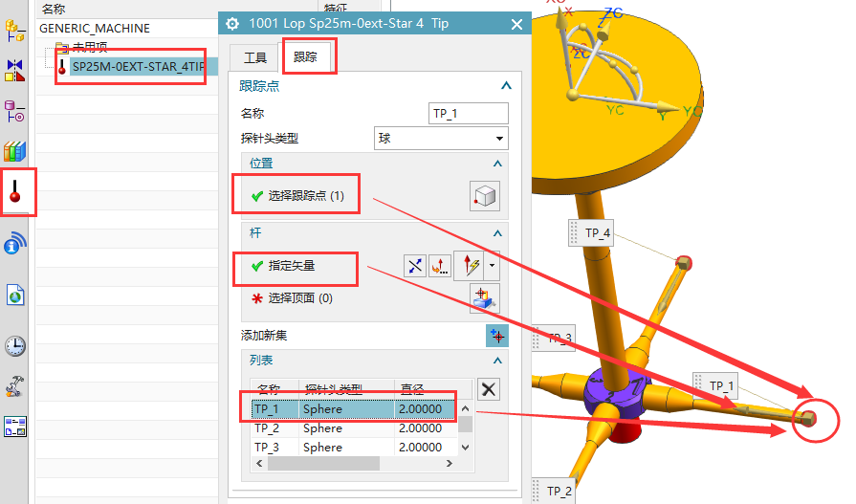The width and height of the screenshot is (856, 504).
Task: Select the TP_2 row in list
Action: 353,428
